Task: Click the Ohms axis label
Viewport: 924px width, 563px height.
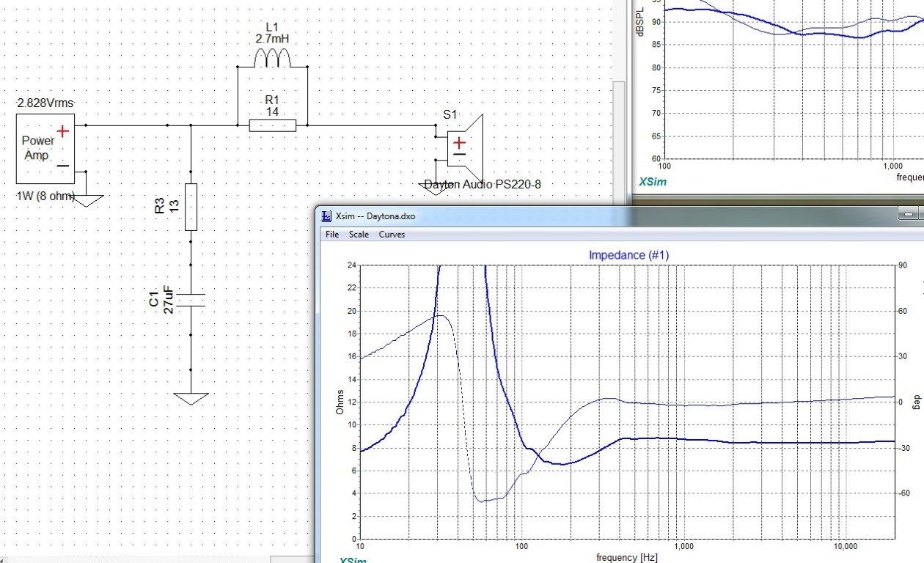Action: click(x=340, y=402)
